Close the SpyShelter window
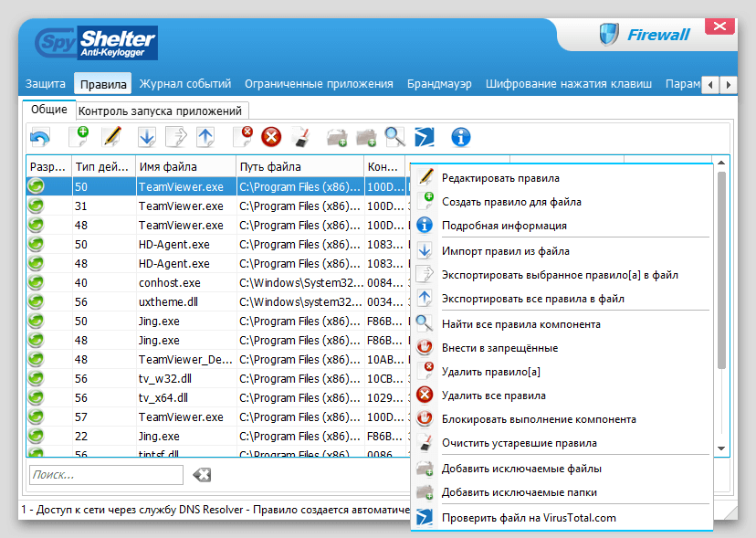 tap(719, 26)
